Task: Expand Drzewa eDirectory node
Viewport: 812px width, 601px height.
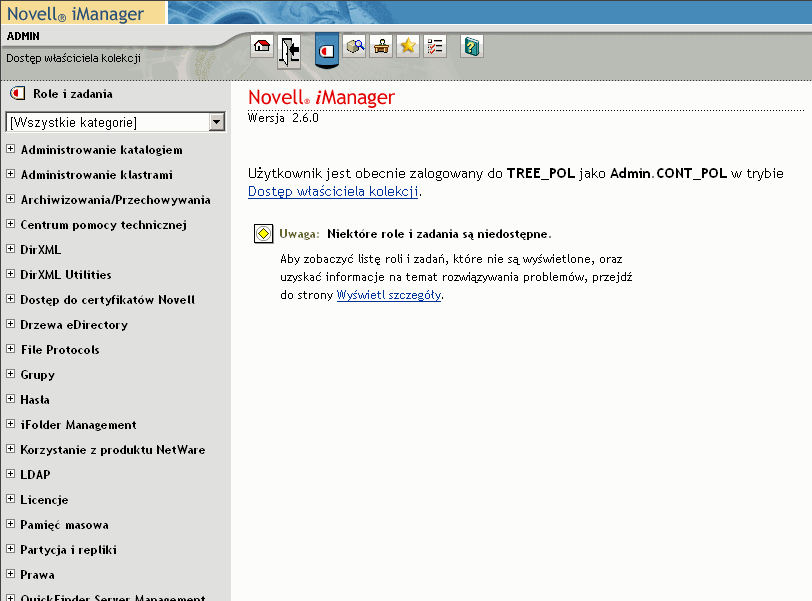Action: point(10,324)
